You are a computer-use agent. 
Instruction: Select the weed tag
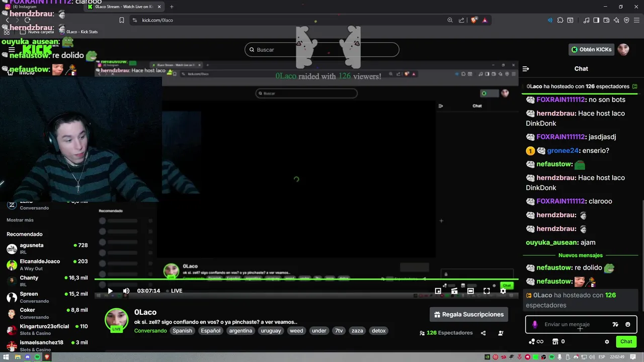click(296, 331)
